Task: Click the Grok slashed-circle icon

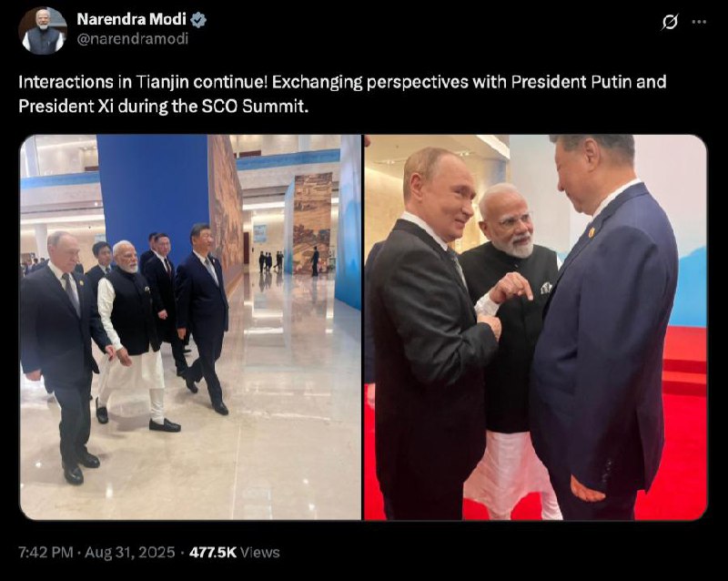Action: pyautogui.click(x=670, y=22)
